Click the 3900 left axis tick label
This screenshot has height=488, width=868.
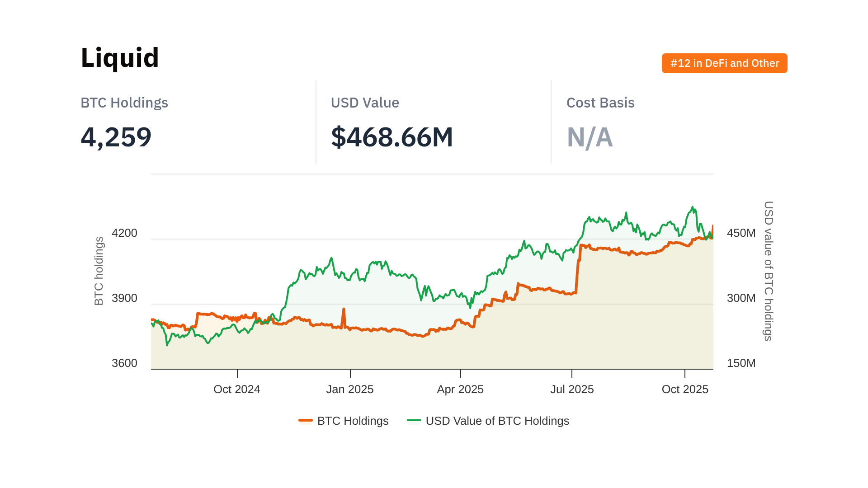tap(124, 298)
